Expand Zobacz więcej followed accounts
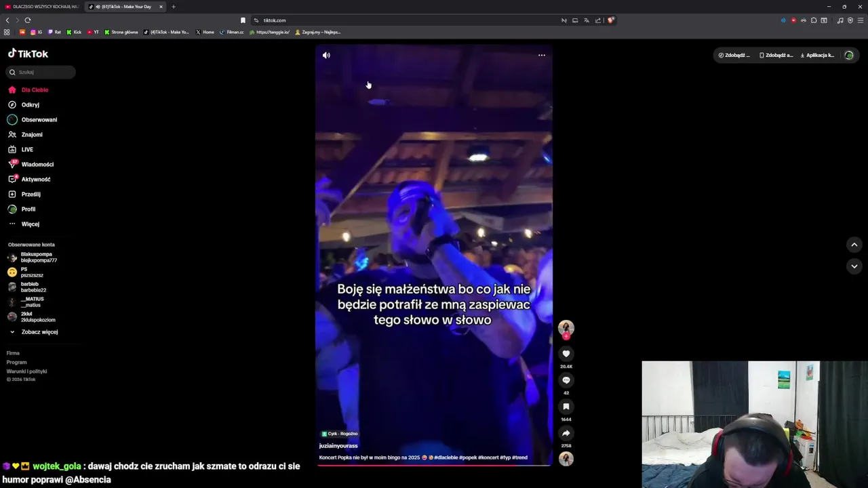868x488 pixels. (x=34, y=332)
